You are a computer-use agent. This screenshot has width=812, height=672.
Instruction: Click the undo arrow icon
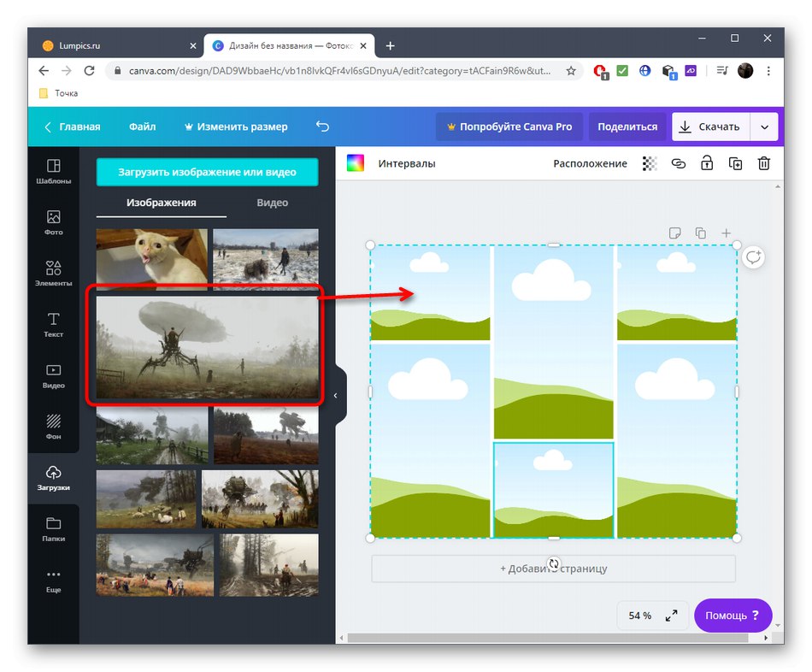[322, 127]
